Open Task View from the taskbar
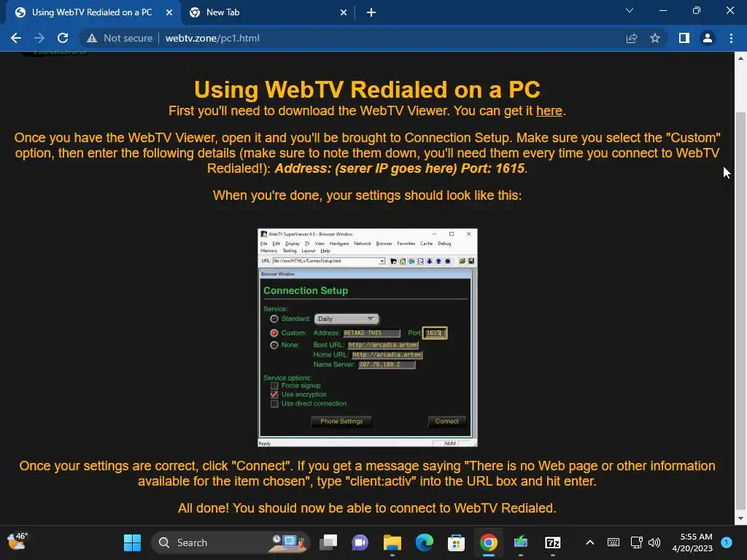The image size is (747, 560). tap(328, 542)
